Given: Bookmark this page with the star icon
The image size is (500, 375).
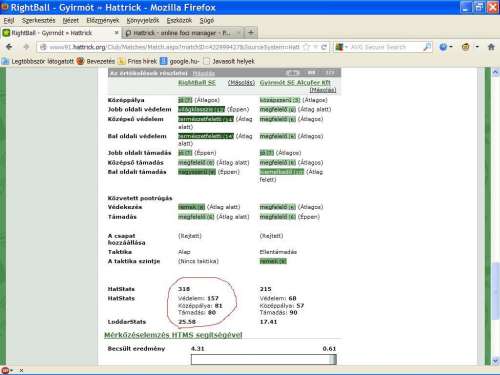Looking at the screenshot, I should coord(307,47).
